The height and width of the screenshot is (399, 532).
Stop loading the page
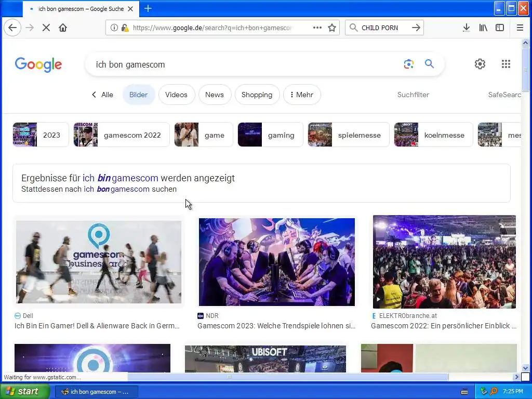[x=46, y=28]
